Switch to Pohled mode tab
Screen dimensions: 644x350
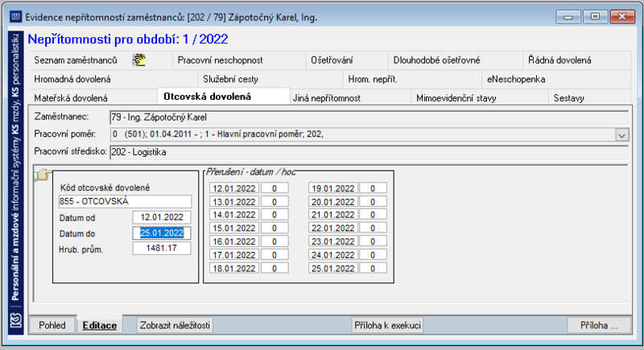(x=52, y=325)
